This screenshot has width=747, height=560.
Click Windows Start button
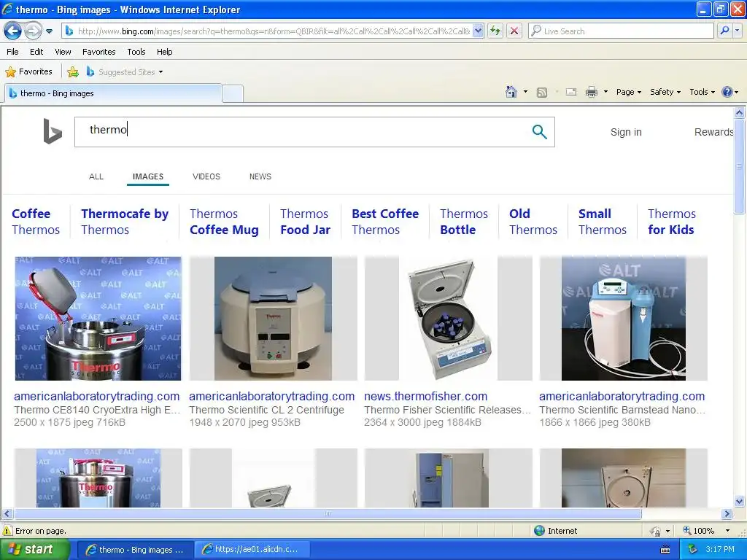click(34, 549)
